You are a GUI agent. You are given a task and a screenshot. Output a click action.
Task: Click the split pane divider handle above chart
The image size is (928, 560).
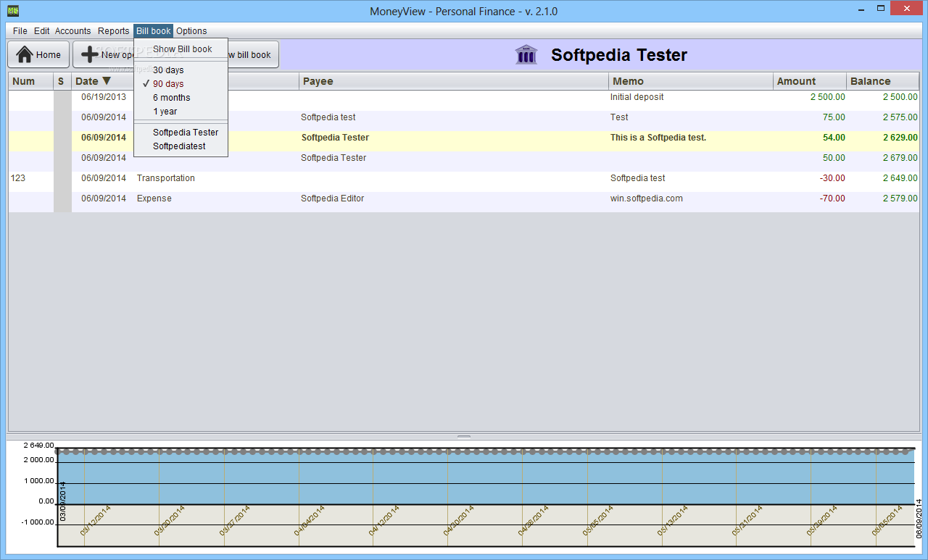tap(464, 437)
